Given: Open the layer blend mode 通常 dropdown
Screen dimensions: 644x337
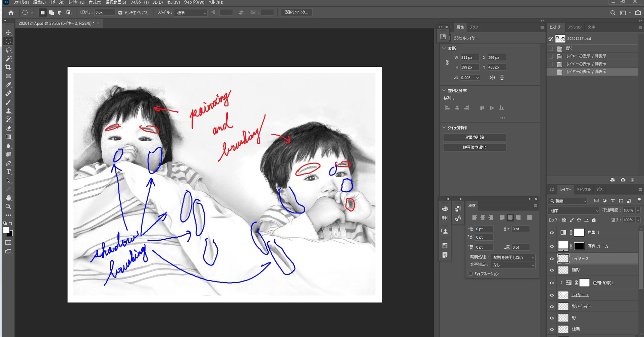Looking at the screenshot, I should [x=574, y=210].
